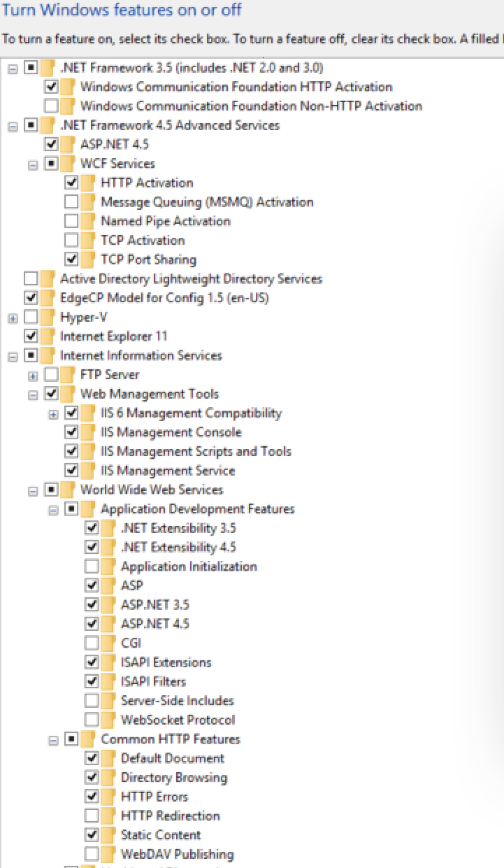This screenshot has height=868, width=504.
Task: Select ISAPI Filters label
Action: coord(153,681)
